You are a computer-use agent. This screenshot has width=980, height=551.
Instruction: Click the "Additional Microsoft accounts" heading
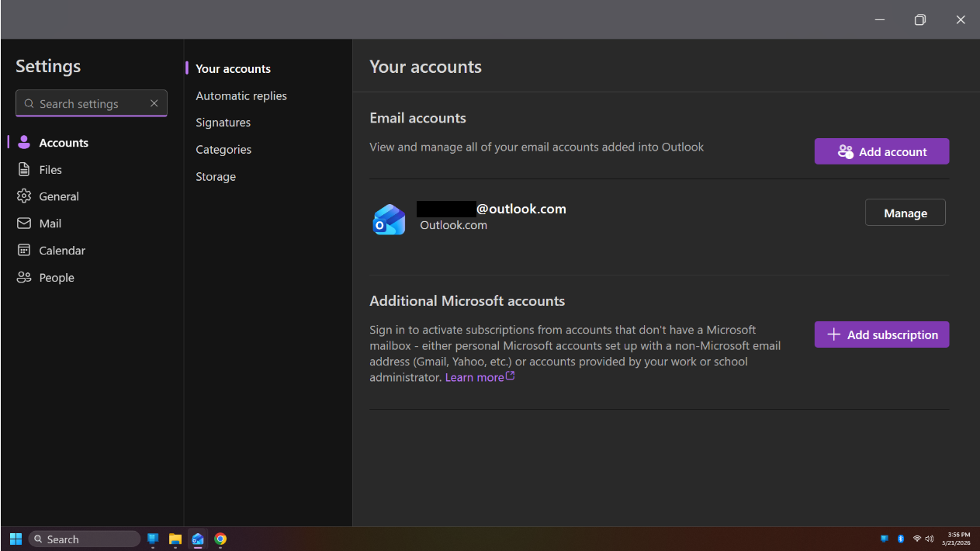coord(467,301)
